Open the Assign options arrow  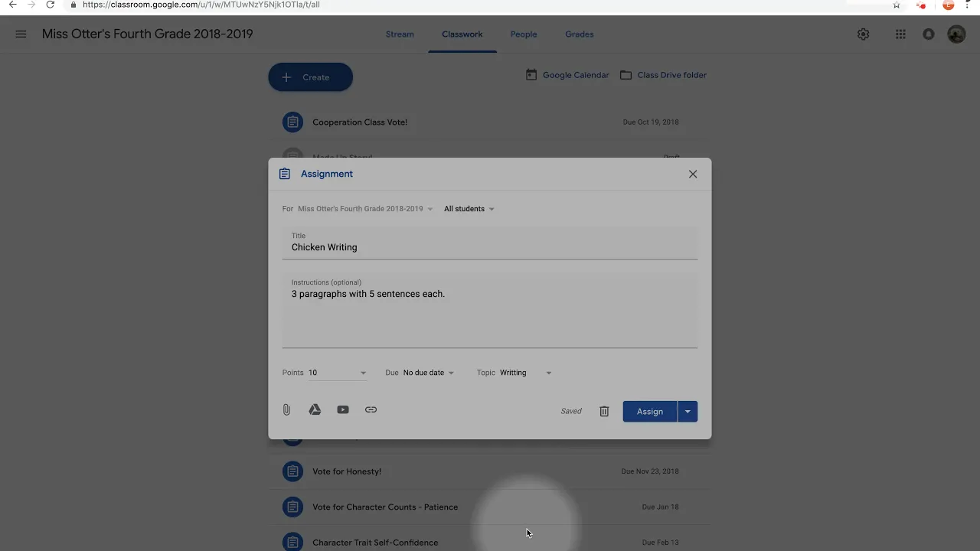pos(688,412)
